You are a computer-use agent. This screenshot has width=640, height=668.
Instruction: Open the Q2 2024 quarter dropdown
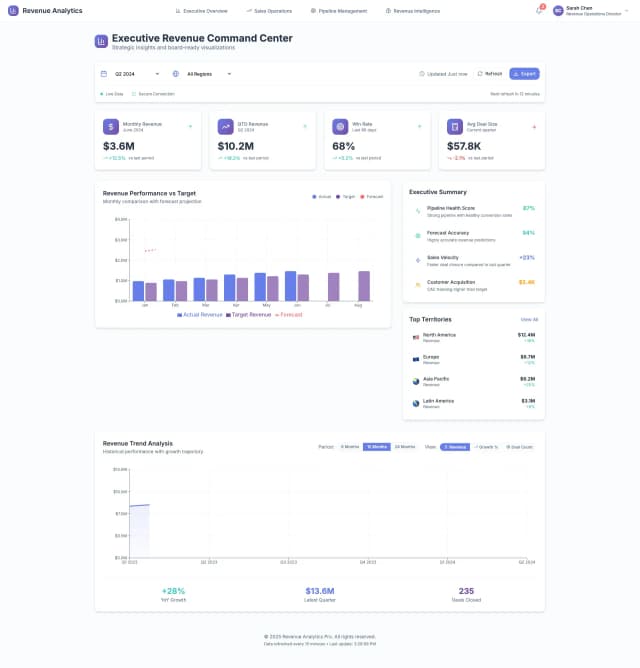tap(136, 74)
